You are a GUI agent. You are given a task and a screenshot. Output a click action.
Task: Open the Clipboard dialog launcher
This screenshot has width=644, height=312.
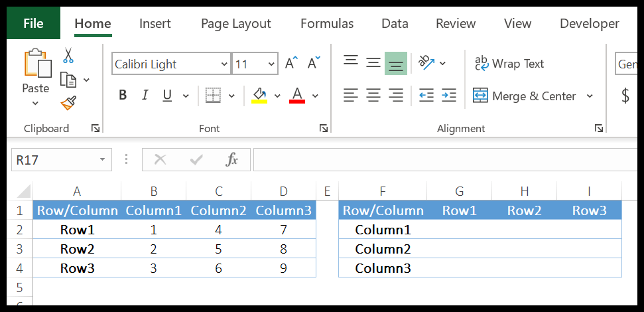[x=96, y=129]
